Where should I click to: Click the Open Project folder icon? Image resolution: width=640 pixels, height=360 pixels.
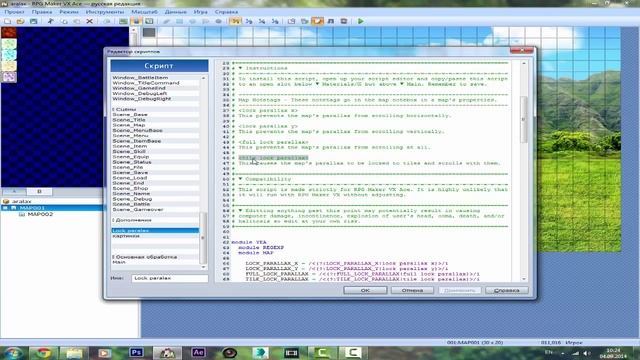point(20,21)
